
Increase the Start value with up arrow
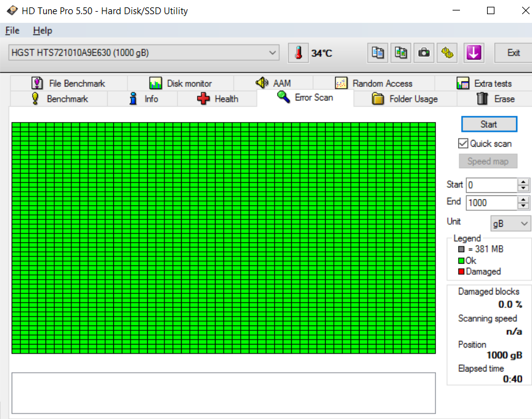click(x=523, y=182)
